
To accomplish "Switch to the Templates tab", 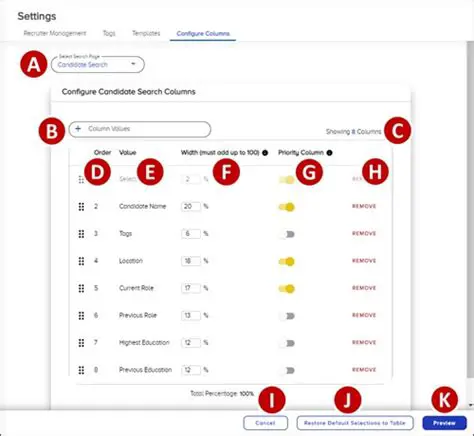I will (146, 33).
